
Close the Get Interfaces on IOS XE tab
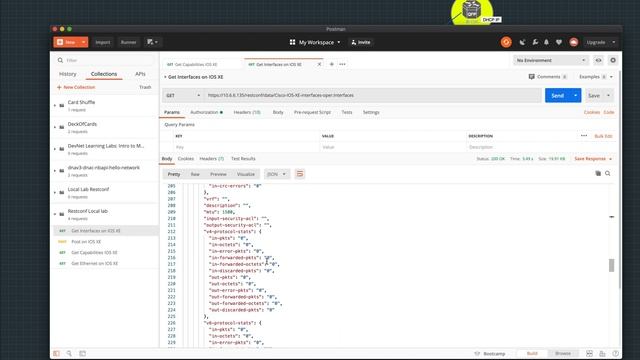(x=319, y=64)
